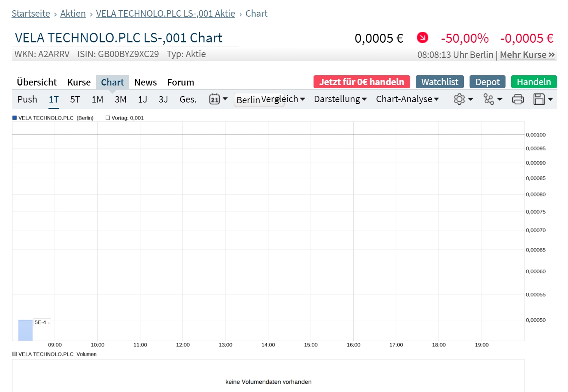Click the VELA TECHNOLO.PLC LS-,001 Chart heading
Image resolution: width=568 pixels, height=392 pixels.
click(119, 38)
